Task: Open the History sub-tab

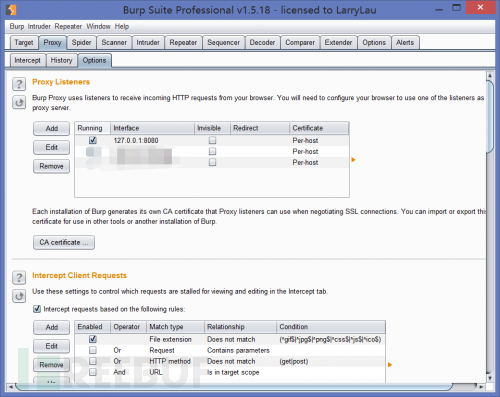Action: 61,60
